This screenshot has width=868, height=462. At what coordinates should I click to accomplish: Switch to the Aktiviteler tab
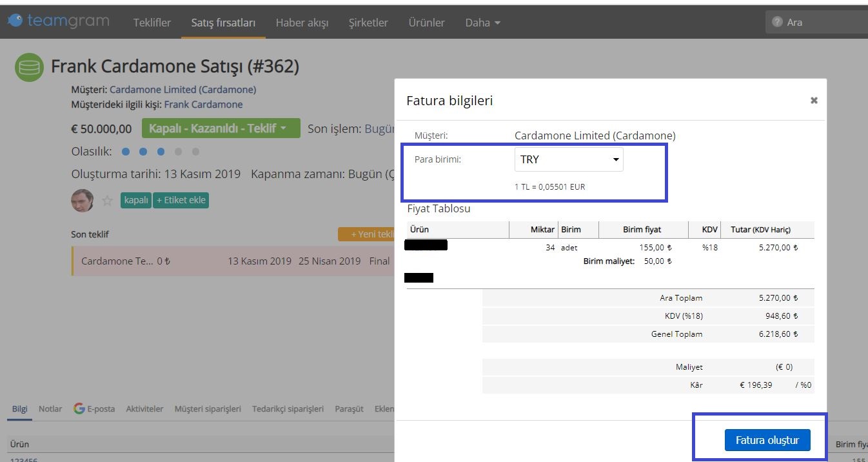coord(144,408)
